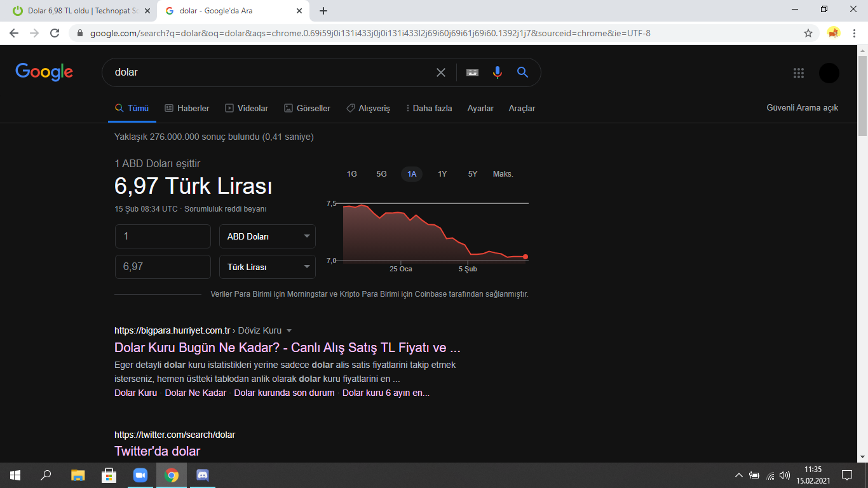868x488 pixels.
Task: Click the Sorumluluk reddi beyanı link
Action: point(226,209)
